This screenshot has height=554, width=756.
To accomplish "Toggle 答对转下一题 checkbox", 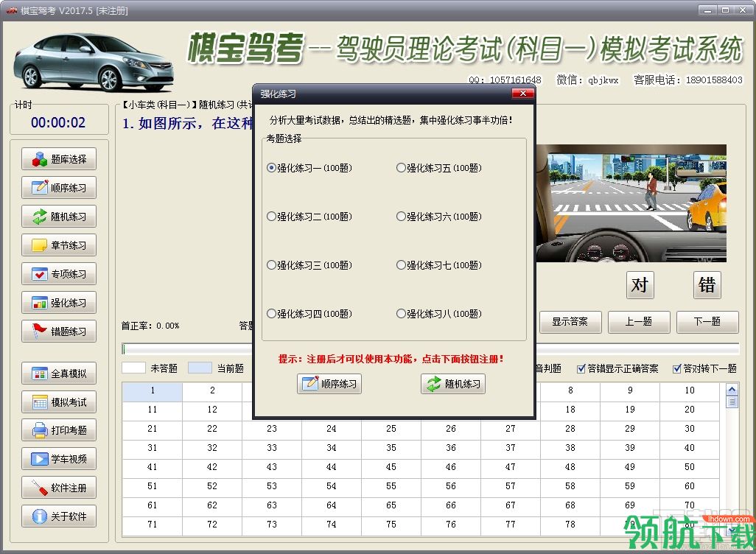I will click(705, 369).
